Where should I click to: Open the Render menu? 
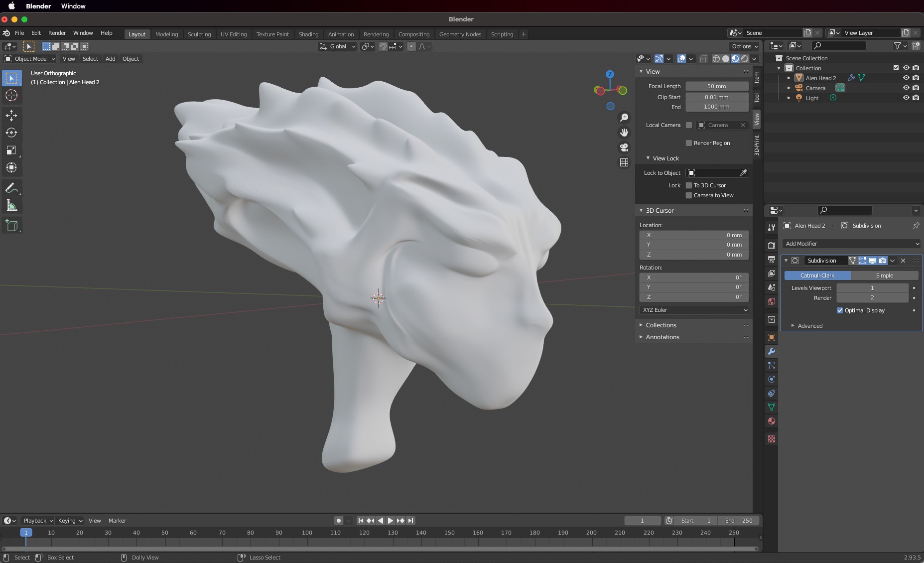click(57, 33)
